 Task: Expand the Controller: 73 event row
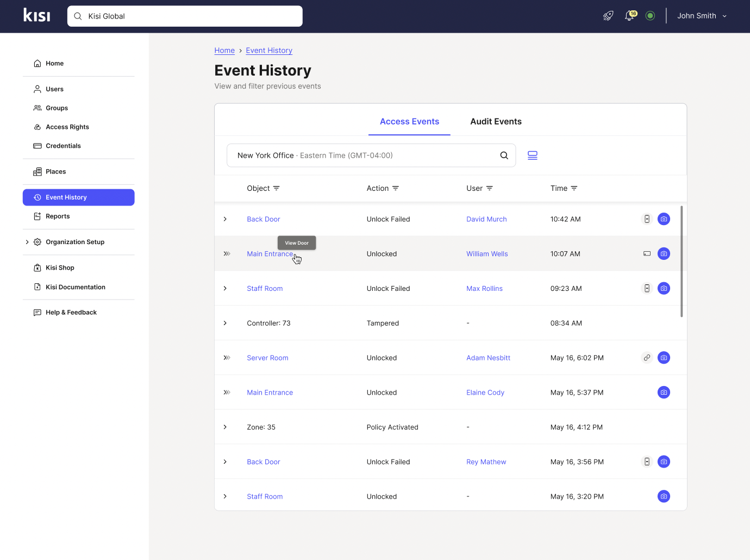click(225, 323)
